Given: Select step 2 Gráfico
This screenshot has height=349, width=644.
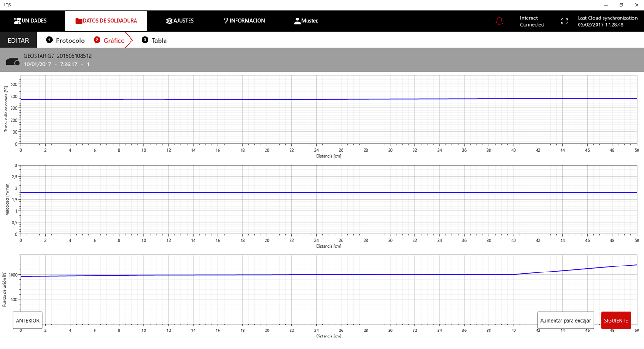Looking at the screenshot, I should click(x=109, y=40).
